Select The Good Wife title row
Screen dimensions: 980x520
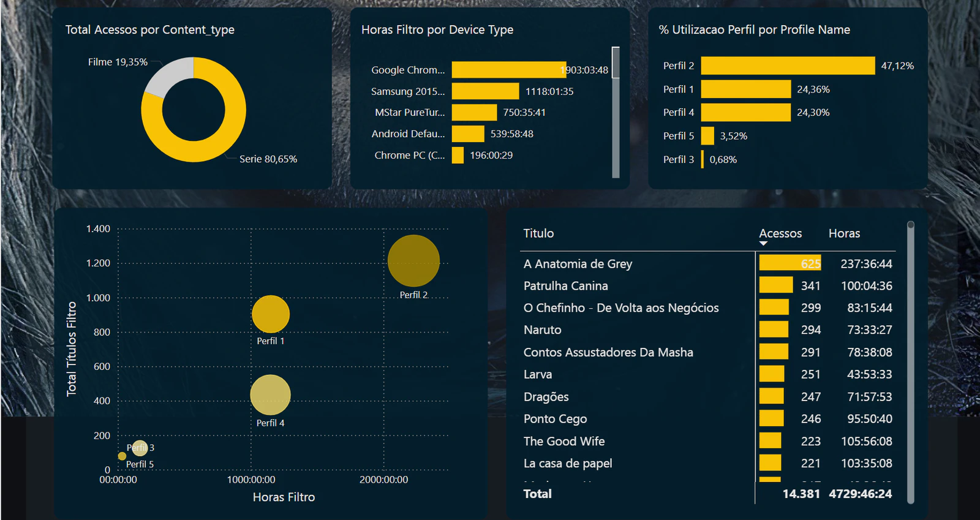pyautogui.click(x=707, y=441)
